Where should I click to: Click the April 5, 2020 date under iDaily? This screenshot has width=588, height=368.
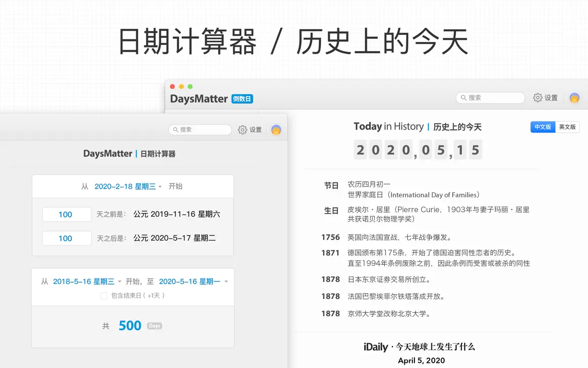point(421,360)
